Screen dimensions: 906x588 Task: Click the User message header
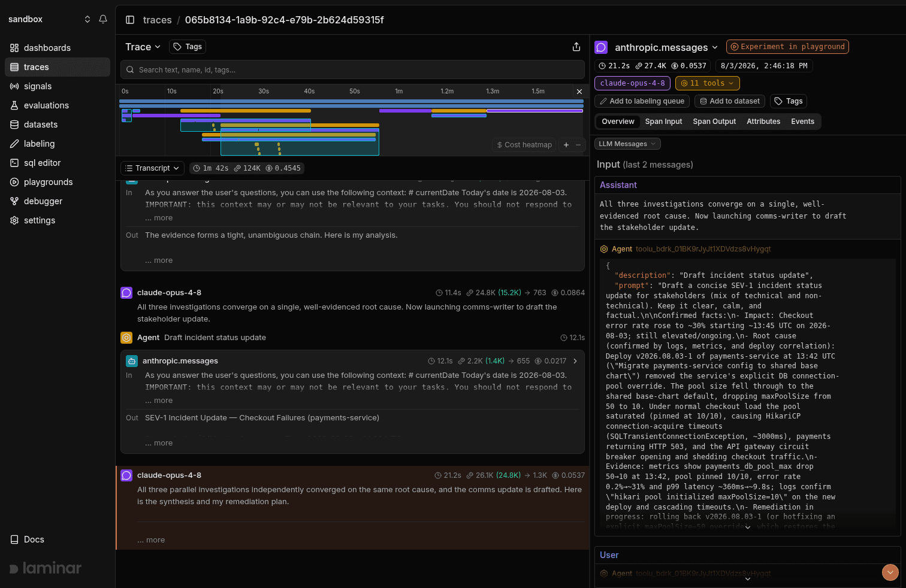(748, 555)
